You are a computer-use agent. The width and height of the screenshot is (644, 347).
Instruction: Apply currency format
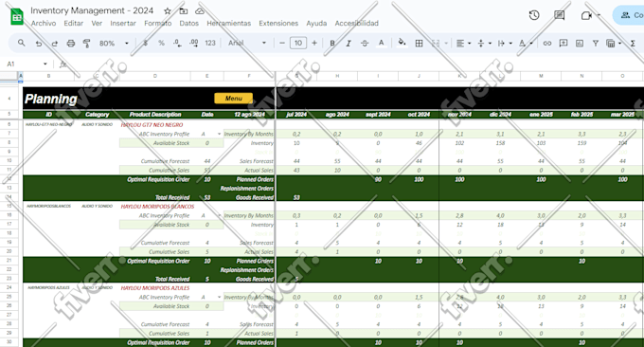point(146,43)
